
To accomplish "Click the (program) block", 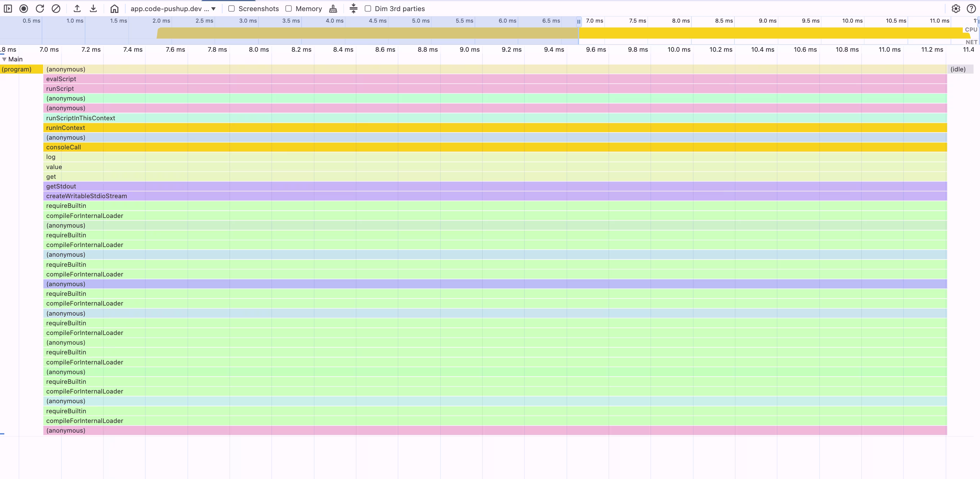I will pyautogui.click(x=21, y=69).
